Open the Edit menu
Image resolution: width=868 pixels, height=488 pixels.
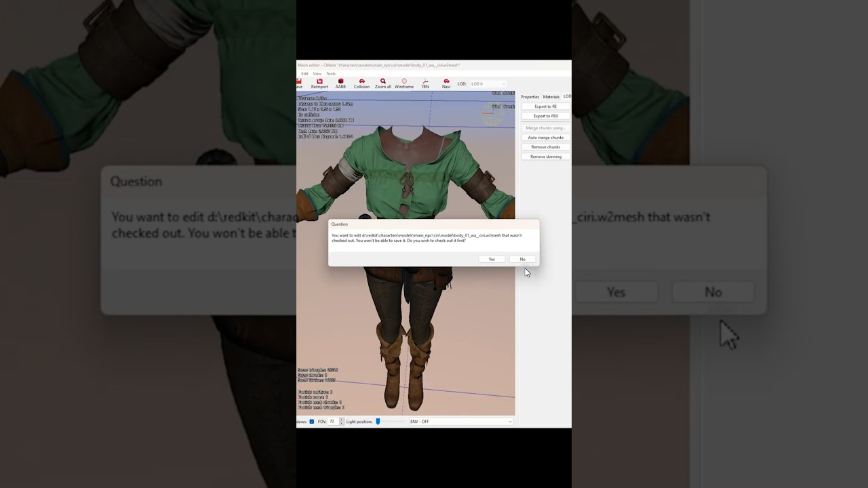click(304, 73)
